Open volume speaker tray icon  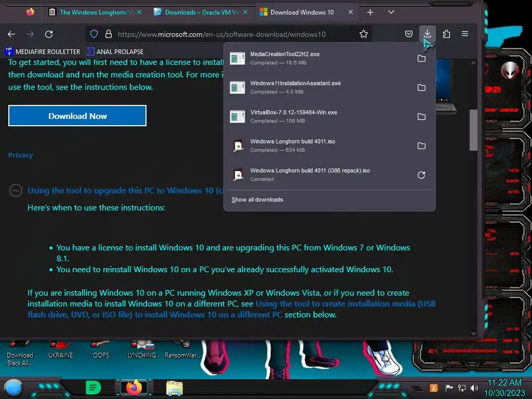click(x=474, y=388)
